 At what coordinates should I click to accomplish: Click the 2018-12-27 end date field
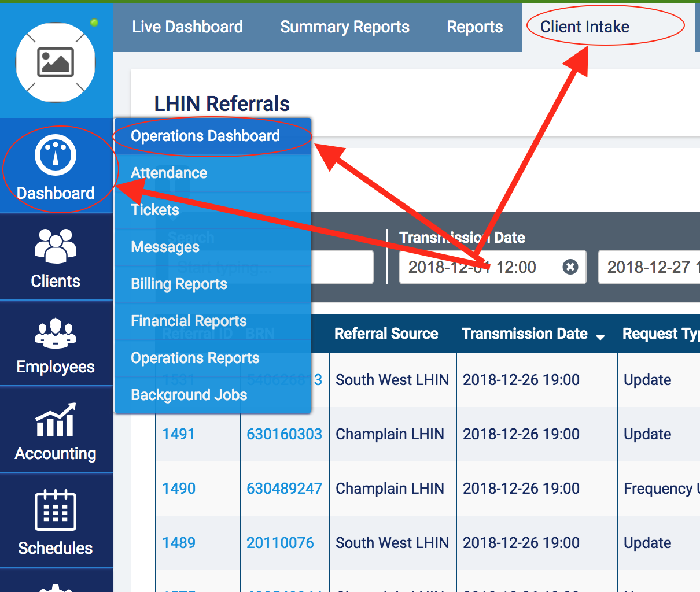coord(649,267)
